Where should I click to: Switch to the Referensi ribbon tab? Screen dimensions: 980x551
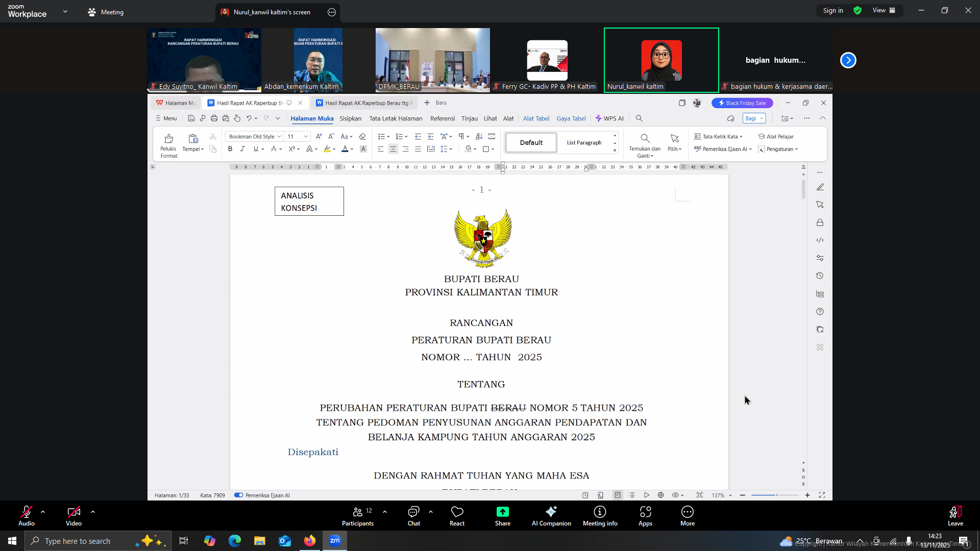442,118
